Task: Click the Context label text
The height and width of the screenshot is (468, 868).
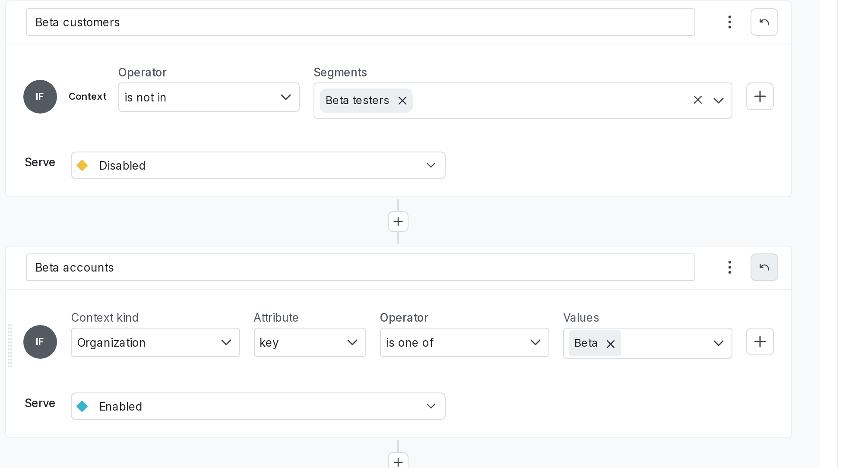Action: coord(87,96)
